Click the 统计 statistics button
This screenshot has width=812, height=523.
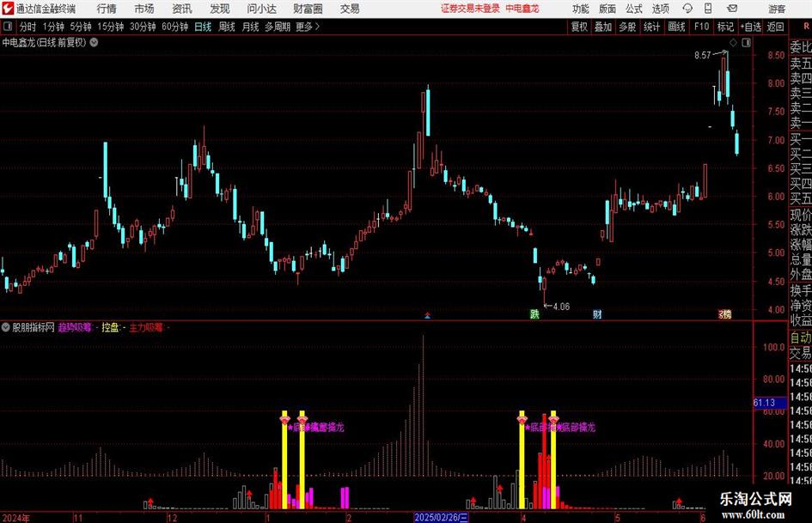coord(651,27)
